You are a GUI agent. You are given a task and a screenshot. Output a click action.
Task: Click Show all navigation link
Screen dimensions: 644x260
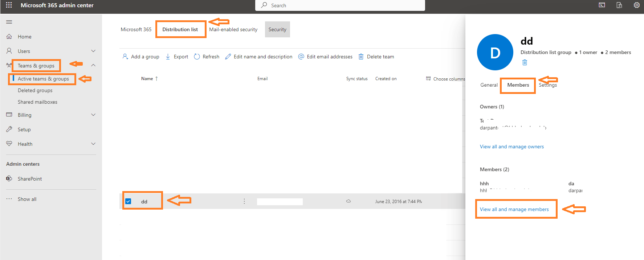pos(27,199)
